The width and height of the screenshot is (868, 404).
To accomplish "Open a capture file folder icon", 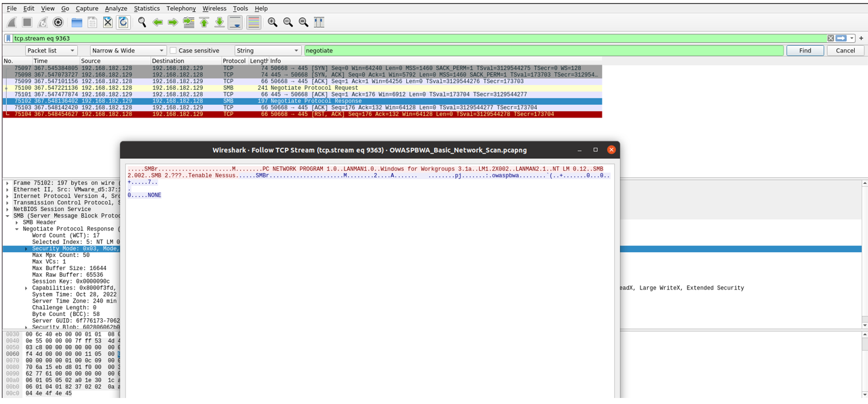I will (x=77, y=22).
